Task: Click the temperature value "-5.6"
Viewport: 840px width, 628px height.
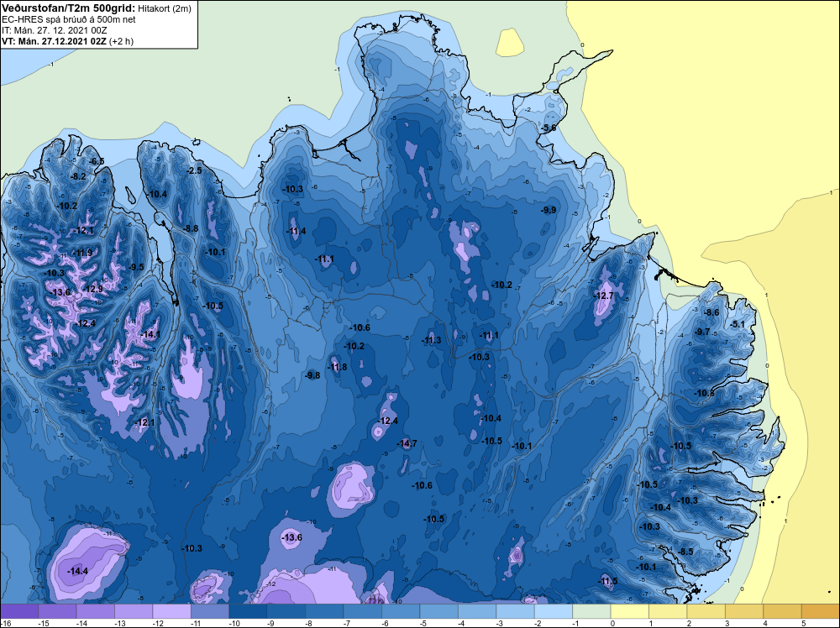Action: coord(548,128)
